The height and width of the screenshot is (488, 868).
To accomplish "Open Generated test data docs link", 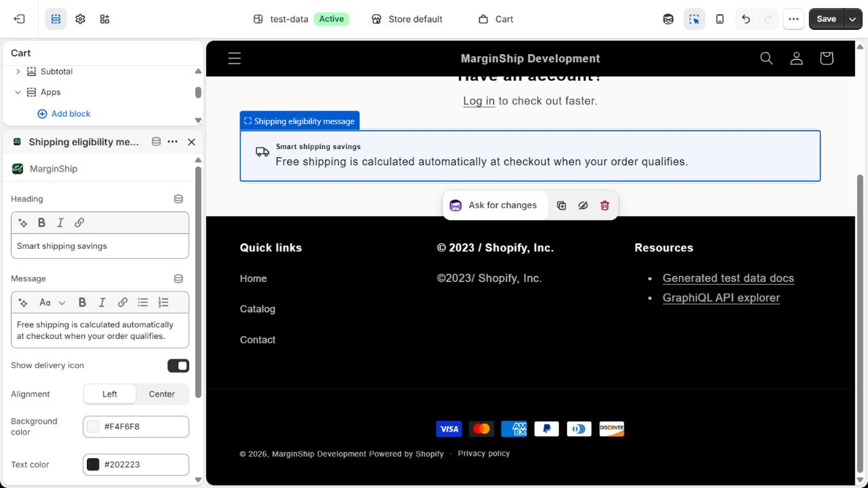I will (x=728, y=278).
